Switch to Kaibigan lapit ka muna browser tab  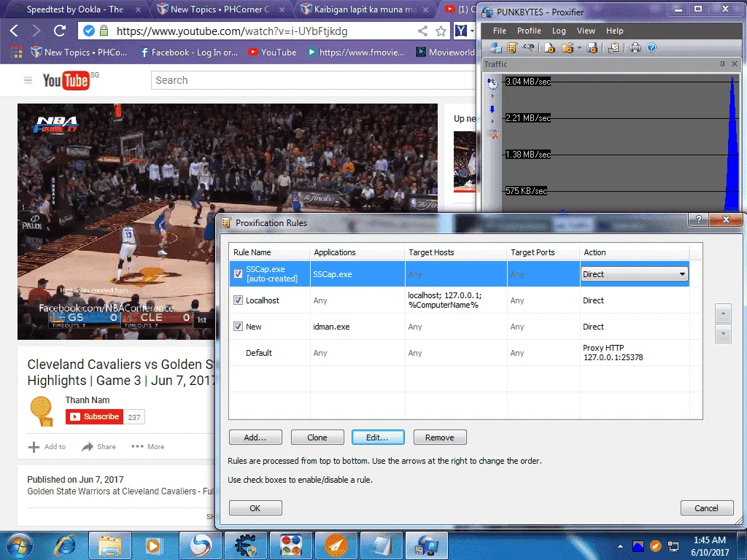tap(365, 9)
